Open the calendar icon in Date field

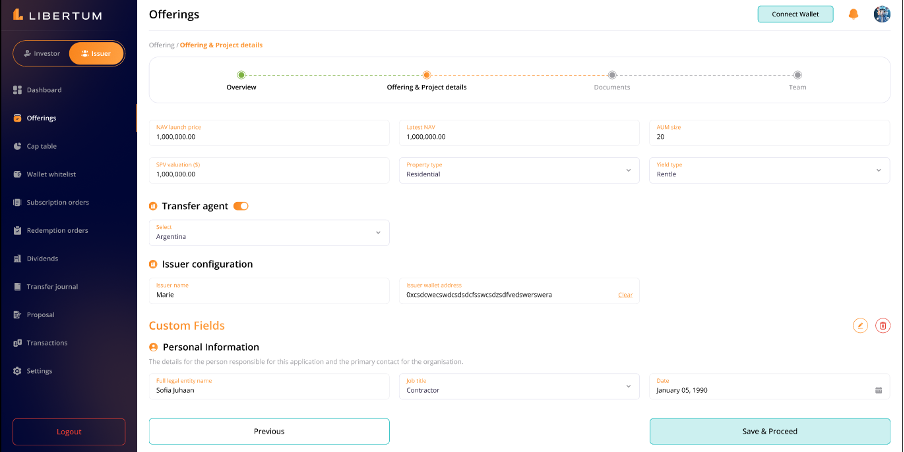878,390
